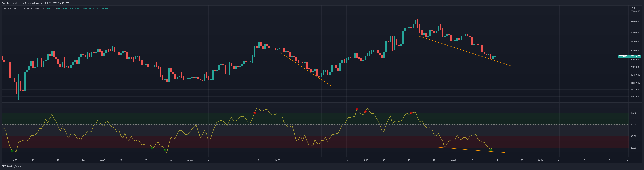Click the 21400.00 price axis label
644x170 pixels.
(635, 51)
